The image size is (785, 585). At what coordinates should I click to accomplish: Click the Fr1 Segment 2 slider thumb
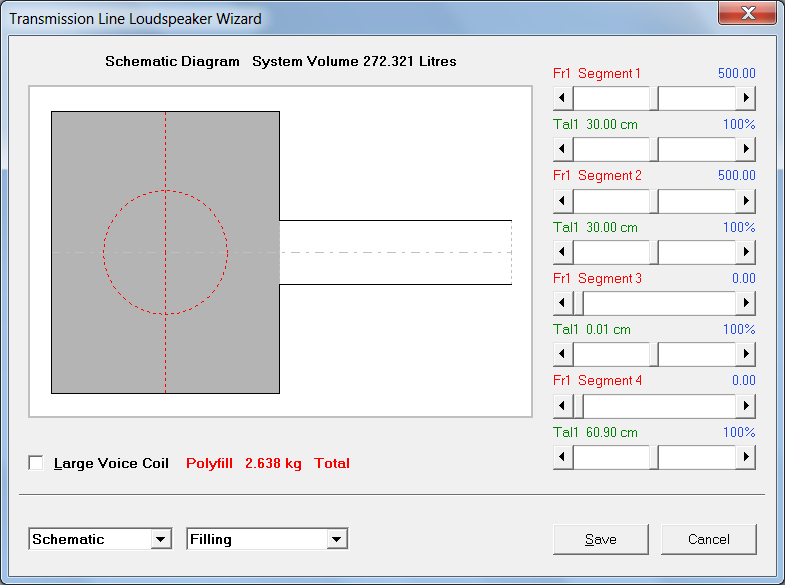pyautogui.click(x=654, y=201)
